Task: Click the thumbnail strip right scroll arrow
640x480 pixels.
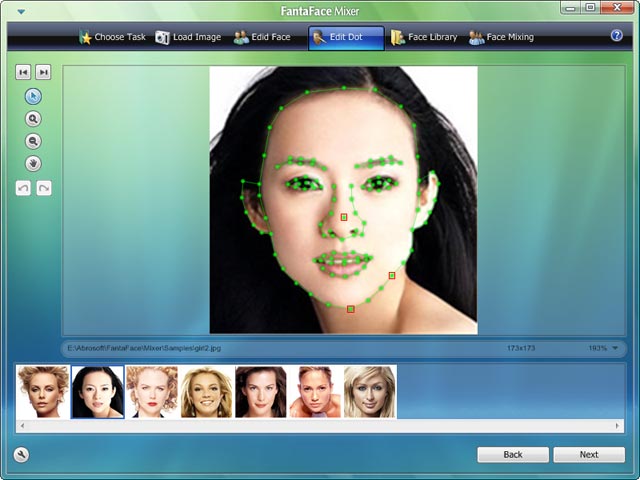Action: coord(618,426)
